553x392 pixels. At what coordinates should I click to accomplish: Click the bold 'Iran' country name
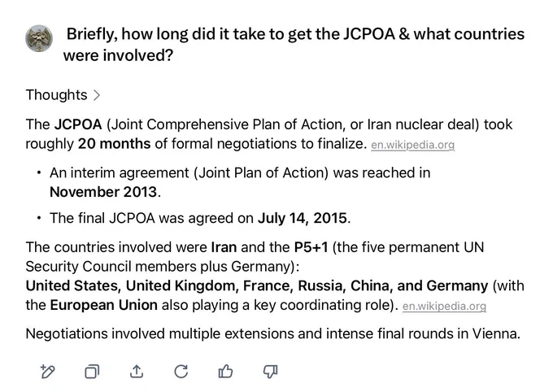pyautogui.click(x=224, y=247)
